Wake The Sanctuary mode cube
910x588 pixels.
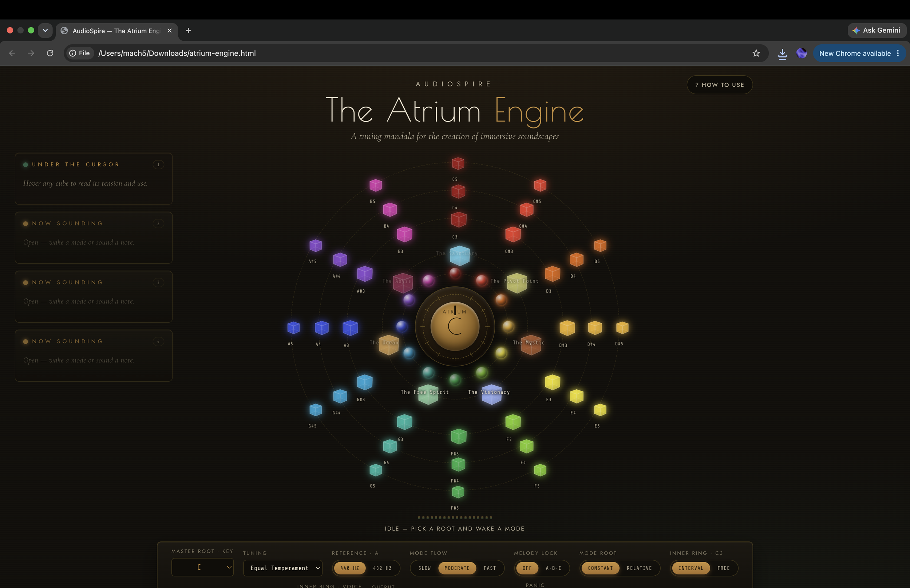[x=459, y=255]
